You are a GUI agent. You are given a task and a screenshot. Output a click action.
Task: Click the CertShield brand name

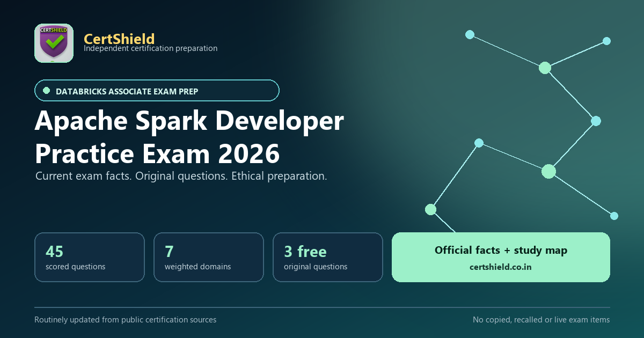point(119,39)
